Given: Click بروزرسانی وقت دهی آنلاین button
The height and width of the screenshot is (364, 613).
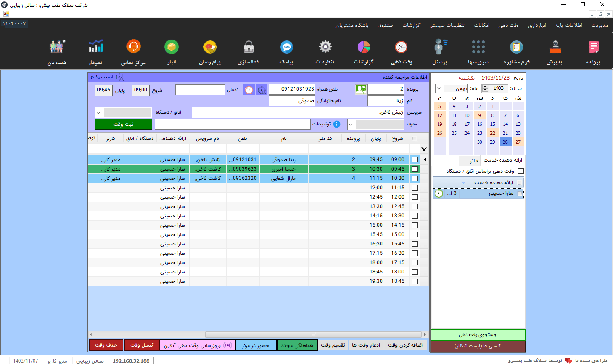Looking at the screenshot, I should (x=198, y=345).
